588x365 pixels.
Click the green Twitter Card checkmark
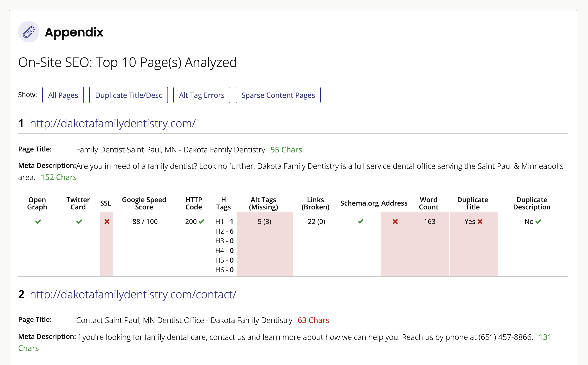coord(79,221)
